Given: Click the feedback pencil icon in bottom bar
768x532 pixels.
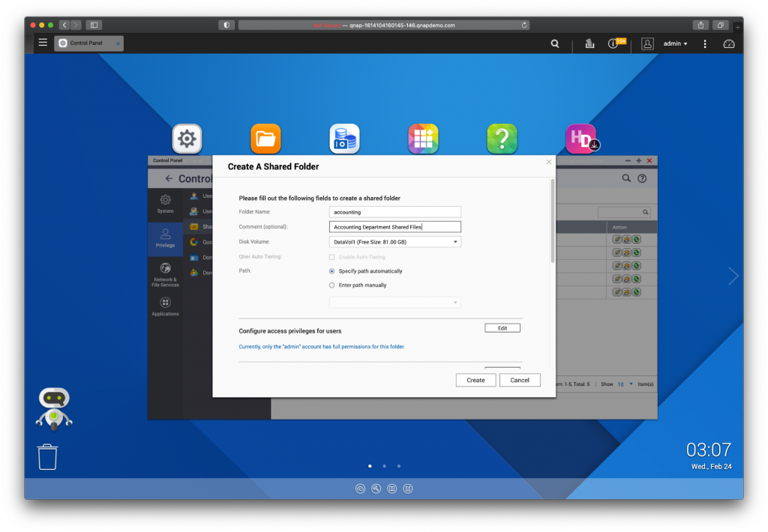Looking at the screenshot, I should [x=407, y=489].
